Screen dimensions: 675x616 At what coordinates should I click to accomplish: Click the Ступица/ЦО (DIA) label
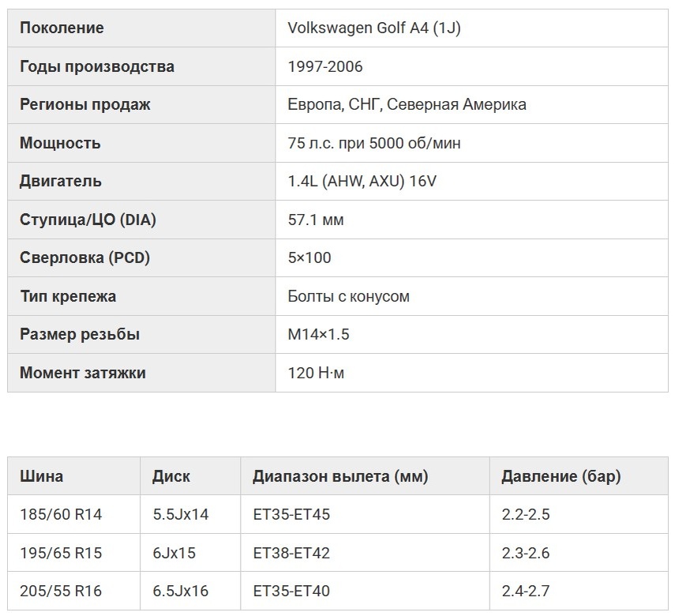[x=88, y=220]
